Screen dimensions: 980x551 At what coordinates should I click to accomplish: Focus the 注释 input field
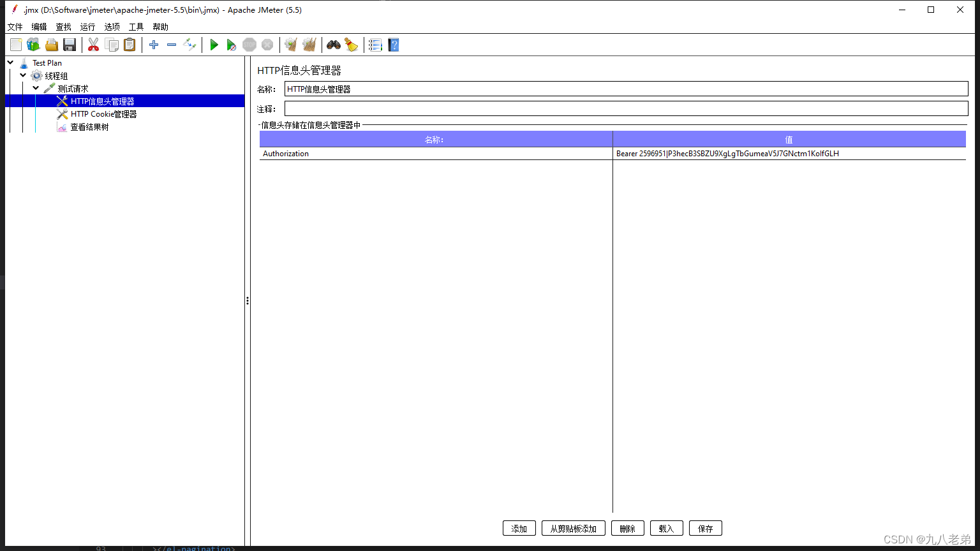tap(626, 108)
